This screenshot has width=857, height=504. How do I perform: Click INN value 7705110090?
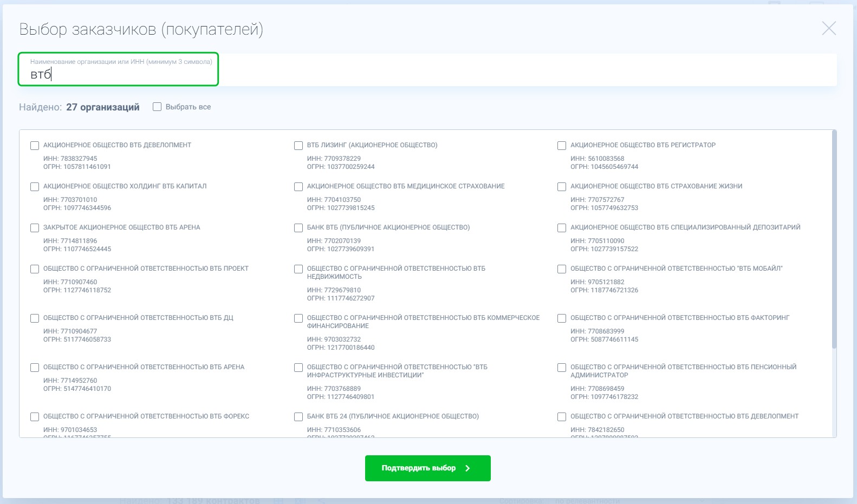(606, 241)
